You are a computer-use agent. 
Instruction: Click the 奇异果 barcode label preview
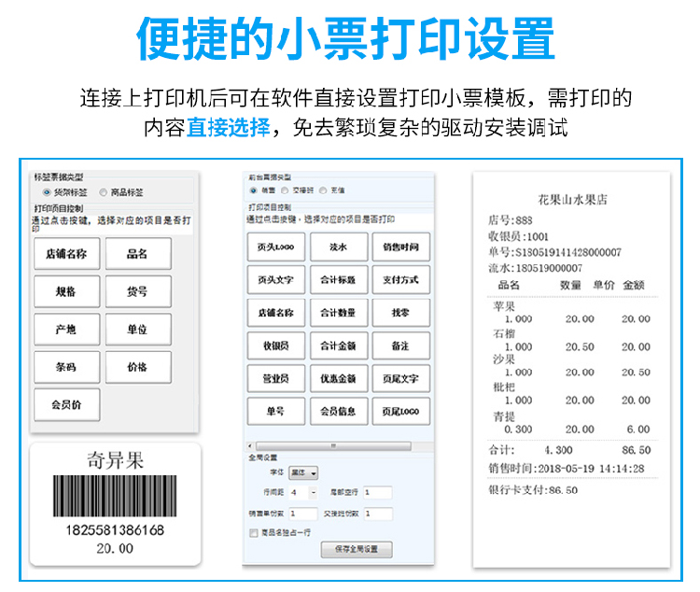pos(115,504)
